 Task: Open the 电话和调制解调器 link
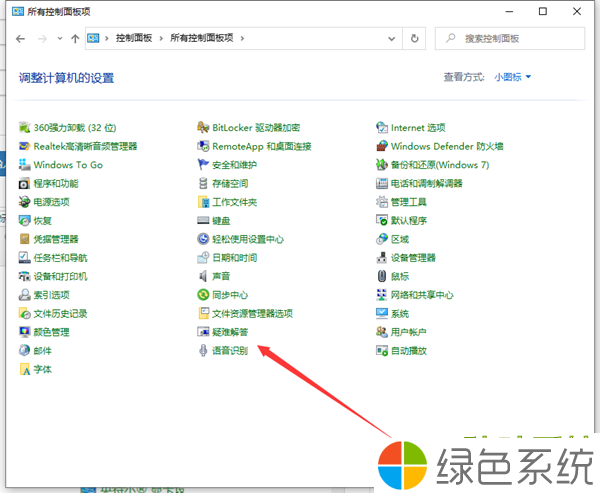427,183
